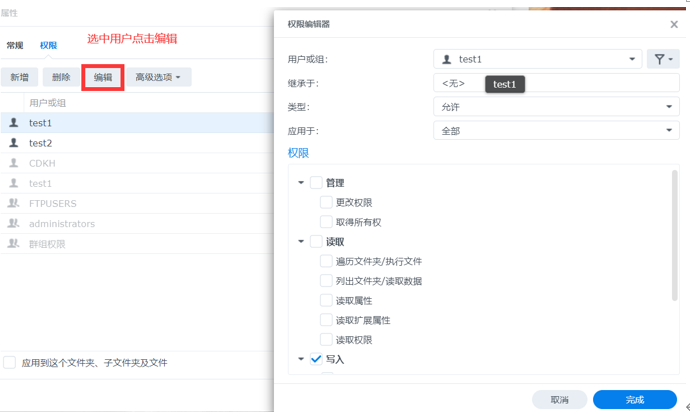Click the user icon in user-or-group field
This screenshot has width=690, height=412.
[x=447, y=60]
